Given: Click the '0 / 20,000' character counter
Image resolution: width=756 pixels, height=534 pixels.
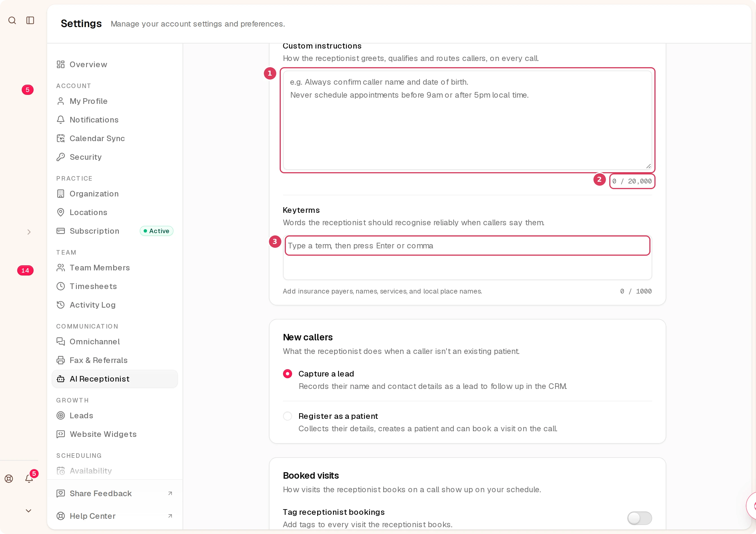Looking at the screenshot, I should pyautogui.click(x=632, y=181).
